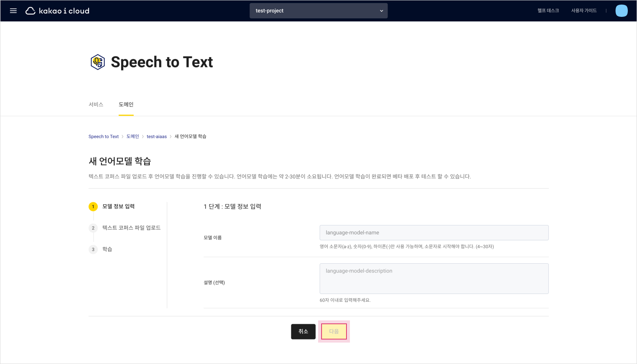Open the 사용자 가이드 link
Viewport: 637px width, 364px height.
coord(584,11)
